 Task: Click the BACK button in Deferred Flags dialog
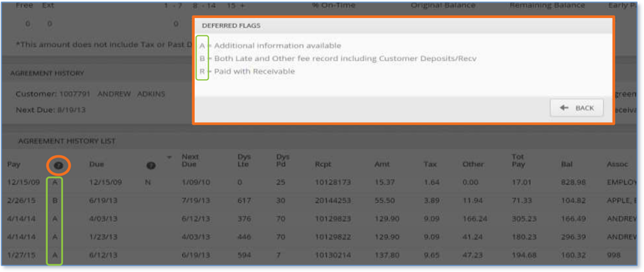[577, 108]
